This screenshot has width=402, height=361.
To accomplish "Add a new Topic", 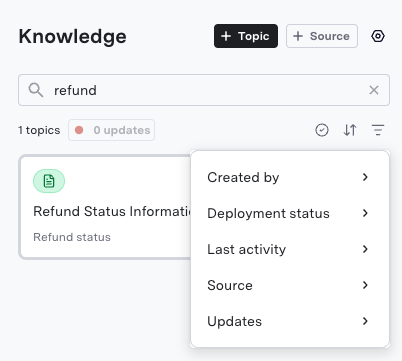I will click(246, 36).
